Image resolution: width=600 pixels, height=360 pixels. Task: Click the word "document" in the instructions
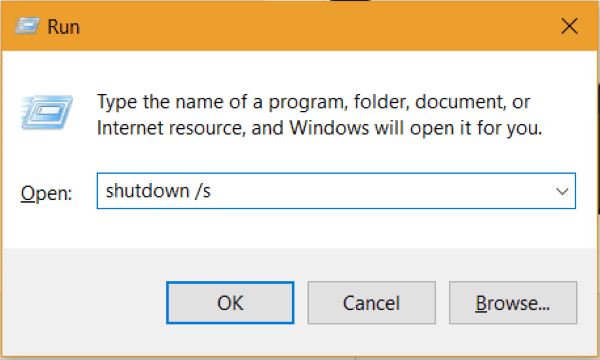[x=459, y=102]
